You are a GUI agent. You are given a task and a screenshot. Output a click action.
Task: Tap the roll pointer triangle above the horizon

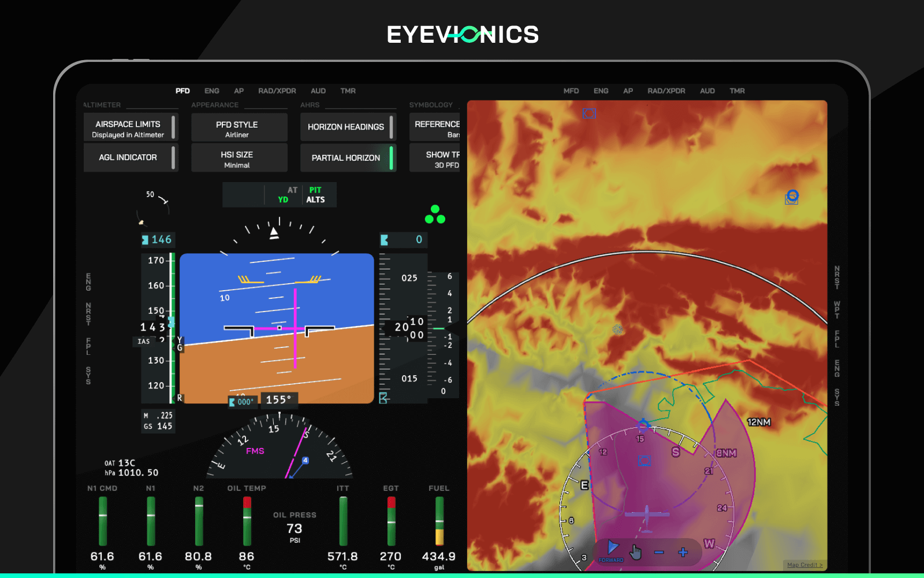(x=274, y=233)
